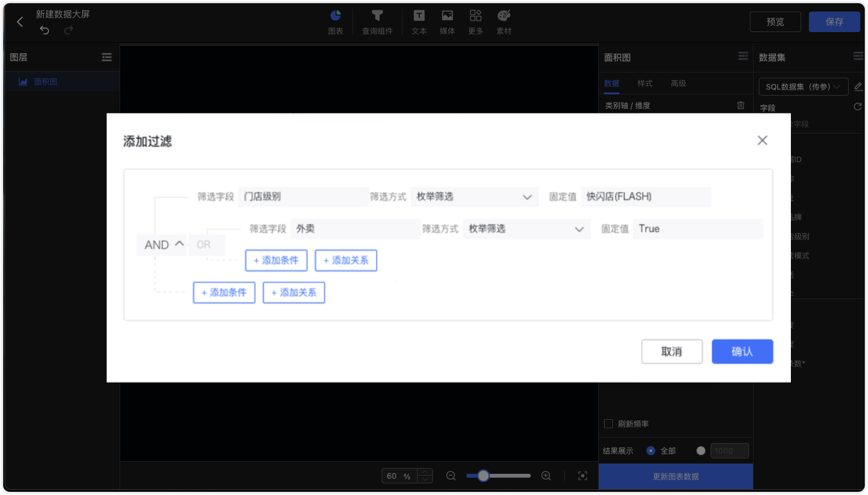Open 筛选方式 dropdown for 门店级别 row
Viewport: 868px width, 495px height.
coord(474,196)
